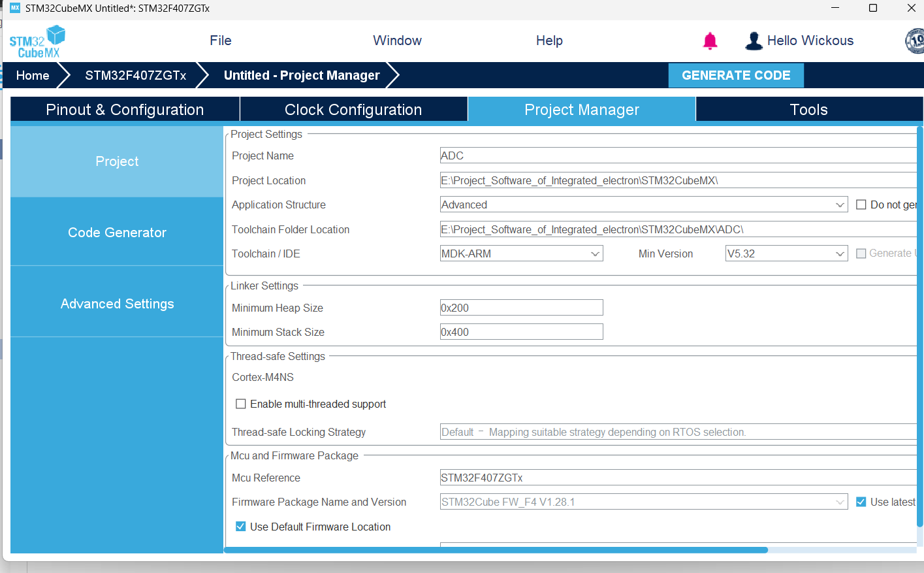This screenshot has width=924, height=573.
Task: Open the File menu
Action: point(221,41)
